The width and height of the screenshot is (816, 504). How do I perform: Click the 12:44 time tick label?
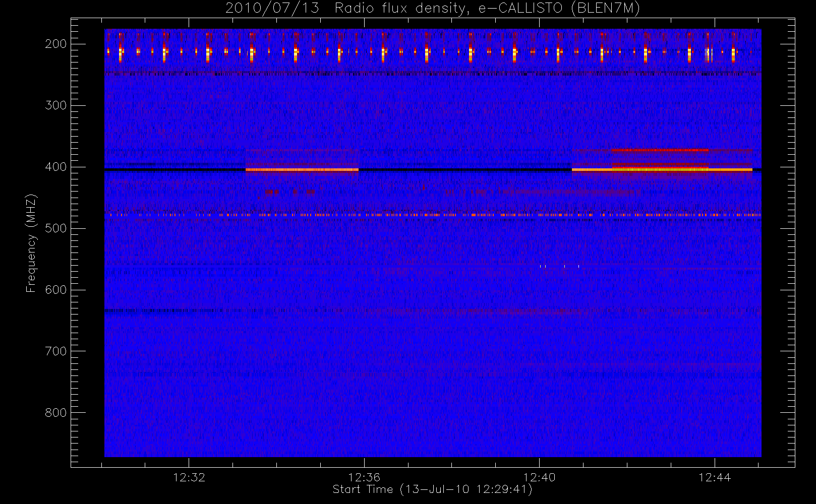pyautogui.click(x=715, y=477)
